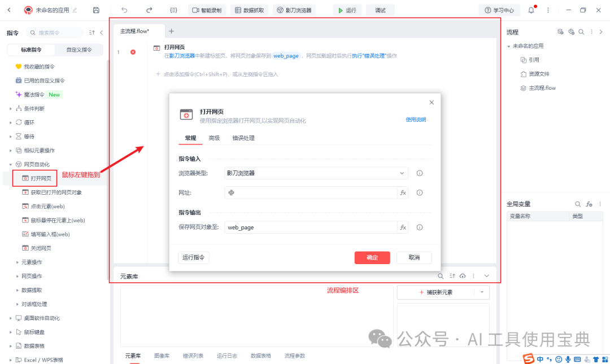The height and width of the screenshot is (364, 610).
Task: Open the notification bell
Action: (x=531, y=10)
